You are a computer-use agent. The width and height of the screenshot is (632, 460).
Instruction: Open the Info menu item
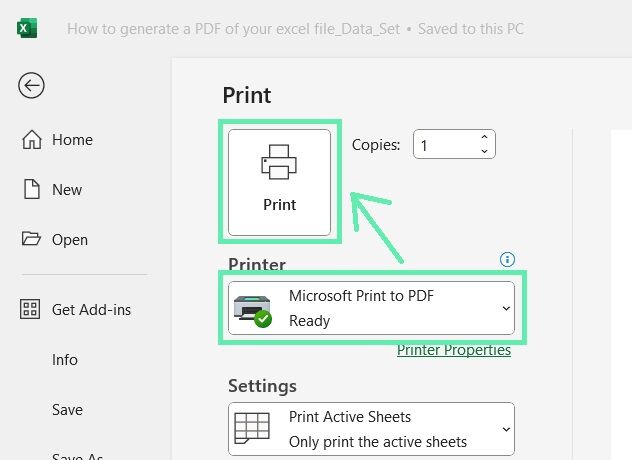pyautogui.click(x=64, y=360)
